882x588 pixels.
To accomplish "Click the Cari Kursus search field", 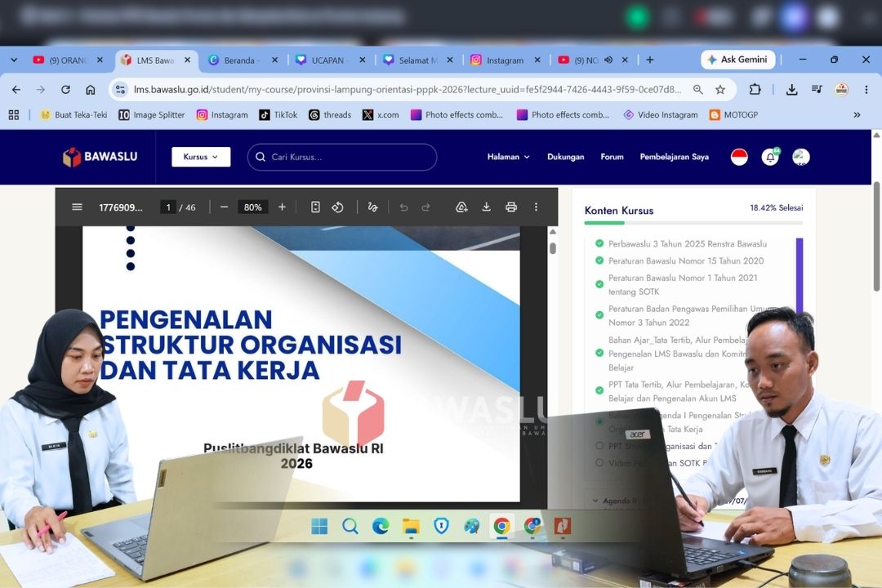I will pyautogui.click(x=342, y=157).
